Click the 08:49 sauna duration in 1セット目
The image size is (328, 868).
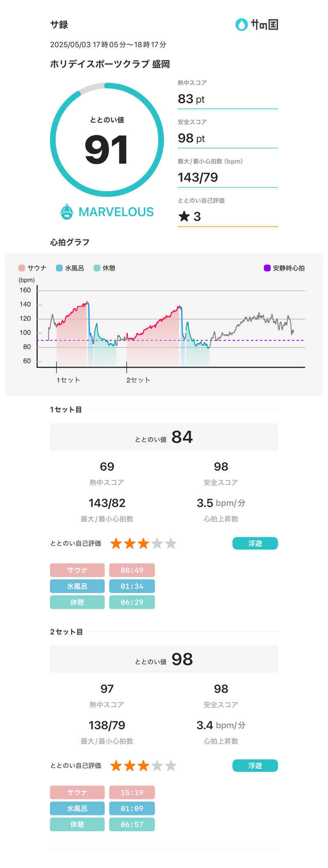(x=132, y=570)
